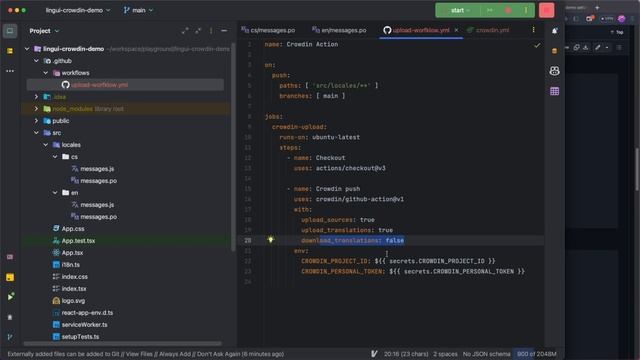Close the upload-workflow.yml tab
The width and height of the screenshot is (640, 360).
(456, 30)
